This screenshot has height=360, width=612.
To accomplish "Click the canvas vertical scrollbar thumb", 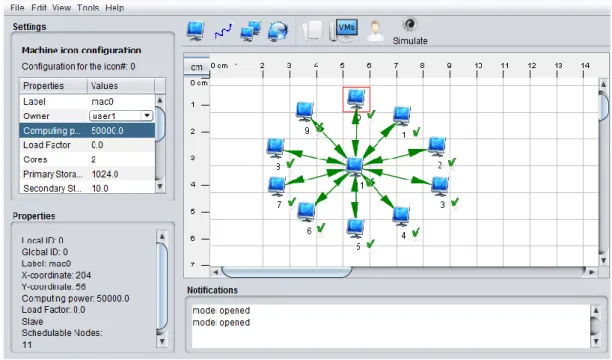I will click(604, 106).
